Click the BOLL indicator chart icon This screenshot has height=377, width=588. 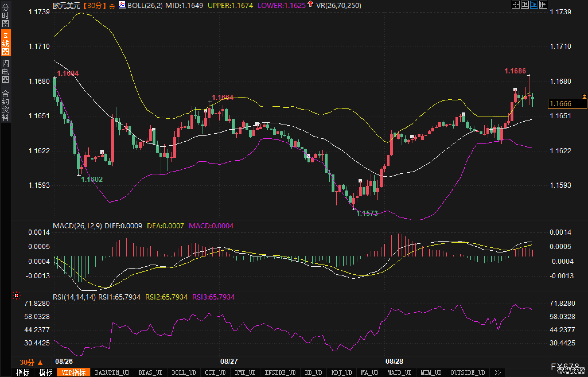122,5
